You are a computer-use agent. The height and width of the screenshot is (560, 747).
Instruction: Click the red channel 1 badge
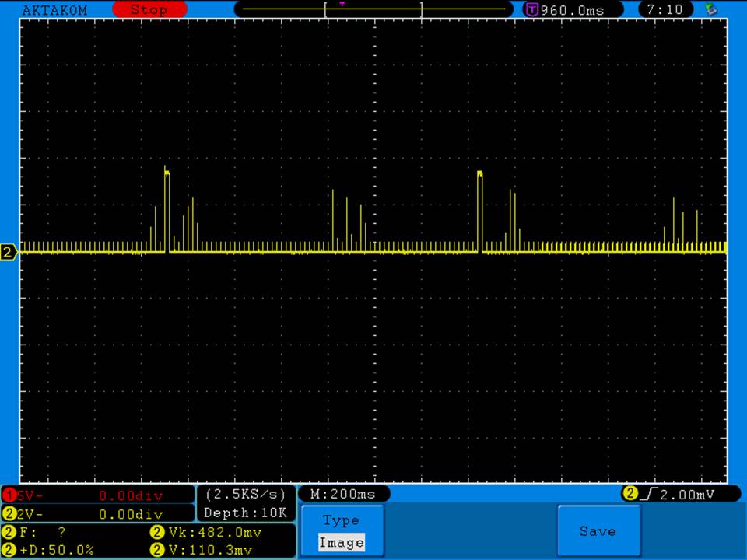tap(9, 495)
